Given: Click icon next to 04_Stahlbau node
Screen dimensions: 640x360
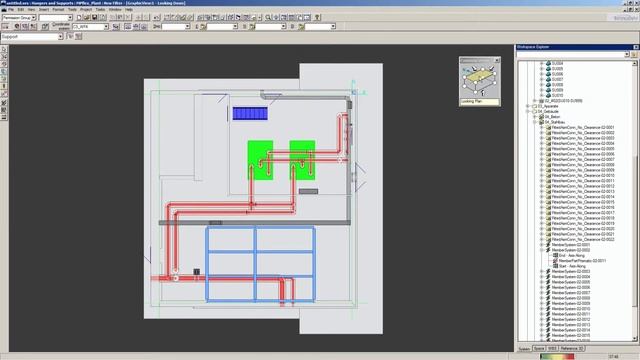Looking at the screenshot, I should click(542, 122).
